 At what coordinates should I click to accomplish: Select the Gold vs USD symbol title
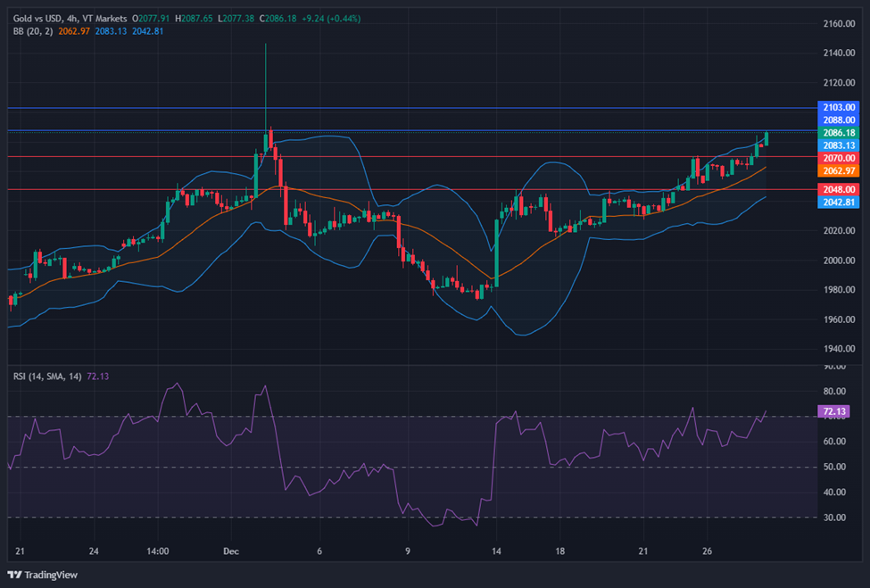pyautogui.click(x=44, y=18)
